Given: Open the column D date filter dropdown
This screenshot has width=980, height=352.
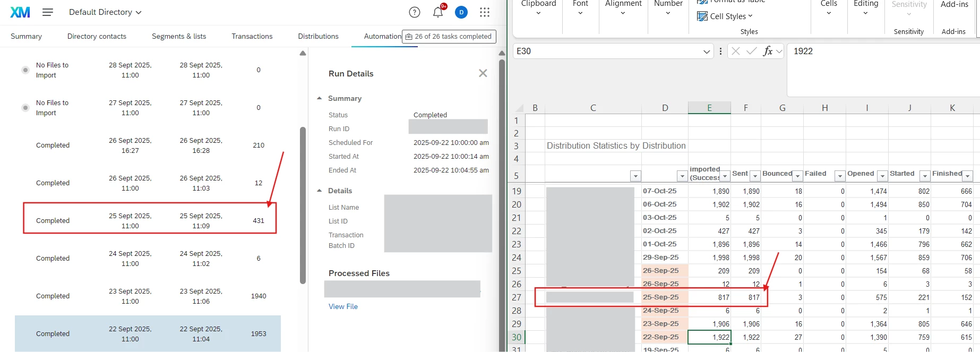Looking at the screenshot, I should (x=682, y=176).
